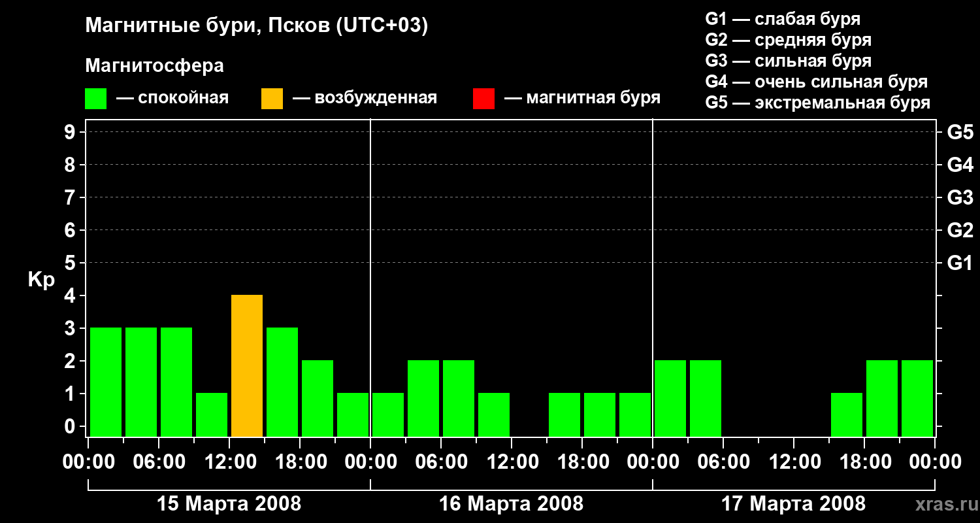Click the 'G1 — слабая буря' legend line

tap(783, 18)
